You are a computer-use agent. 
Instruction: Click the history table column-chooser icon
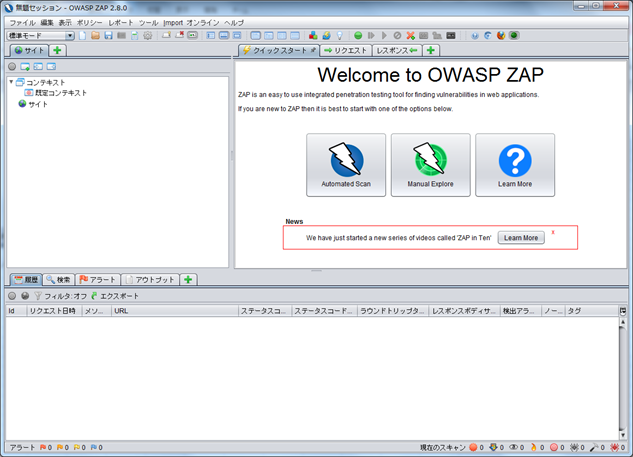(x=623, y=311)
